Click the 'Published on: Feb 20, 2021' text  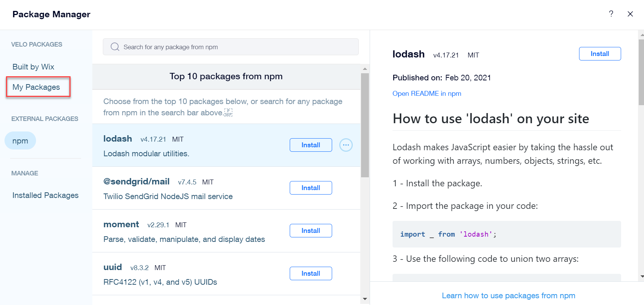point(442,78)
